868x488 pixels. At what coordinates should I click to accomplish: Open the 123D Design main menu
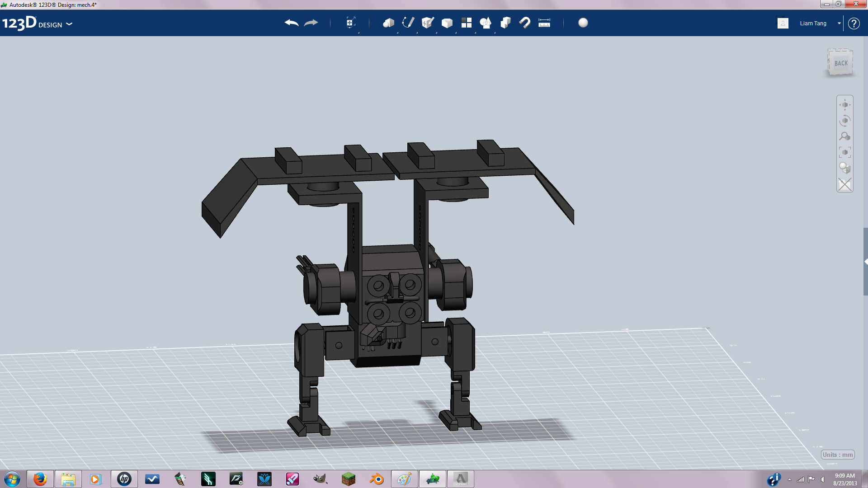pyautogui.click(x=69, y=24)
